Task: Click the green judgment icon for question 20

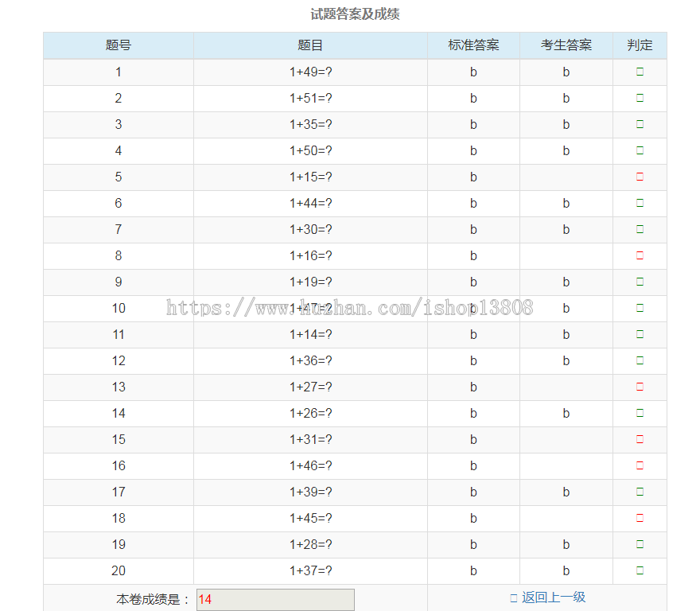Action: tap(639, 570)
